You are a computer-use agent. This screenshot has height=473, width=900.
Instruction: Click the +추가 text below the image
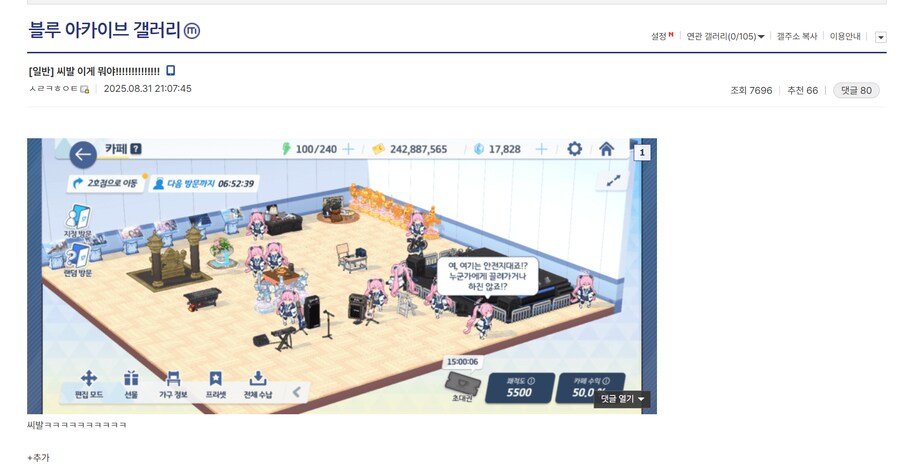coord(38,458)
